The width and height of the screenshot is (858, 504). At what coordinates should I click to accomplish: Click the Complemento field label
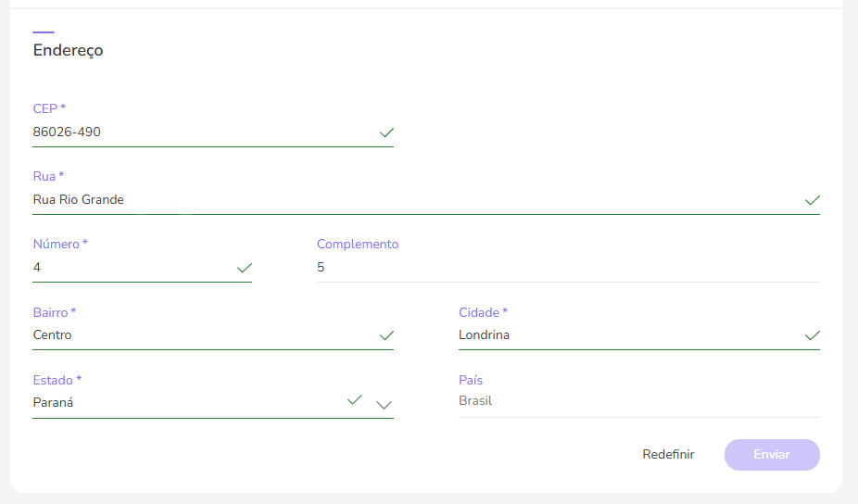pyautogui.click(x=358, y=245)
